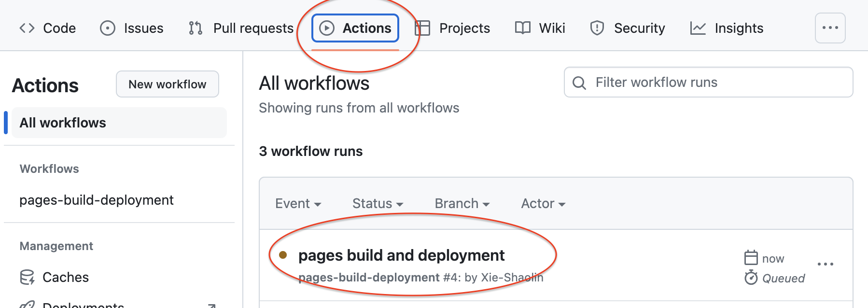Open the Code tab
Viewport: 868px width, 308px height.
click(47, 28)
